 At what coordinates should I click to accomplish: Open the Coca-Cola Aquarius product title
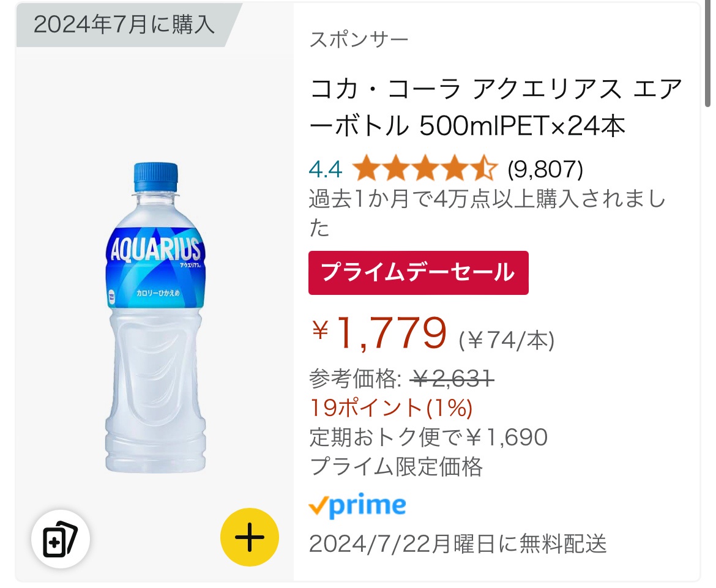click(x=496, y=108)
